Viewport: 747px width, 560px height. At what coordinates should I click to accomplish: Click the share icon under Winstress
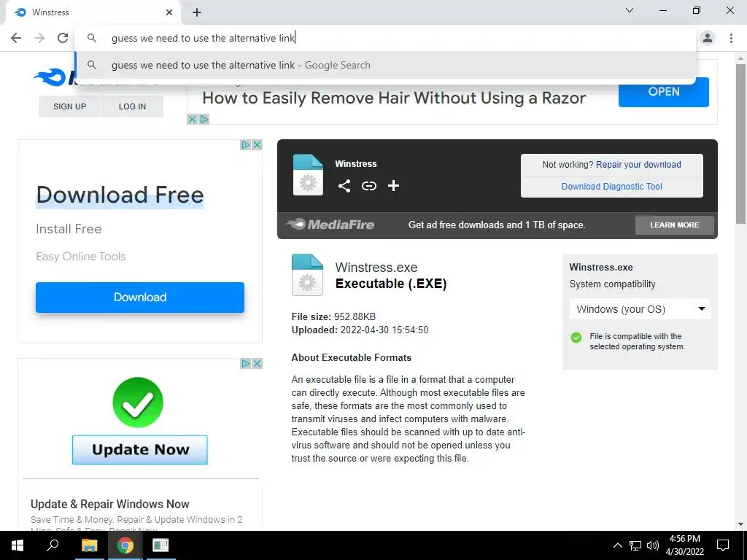pyautogui.click(x=344, y=186)
